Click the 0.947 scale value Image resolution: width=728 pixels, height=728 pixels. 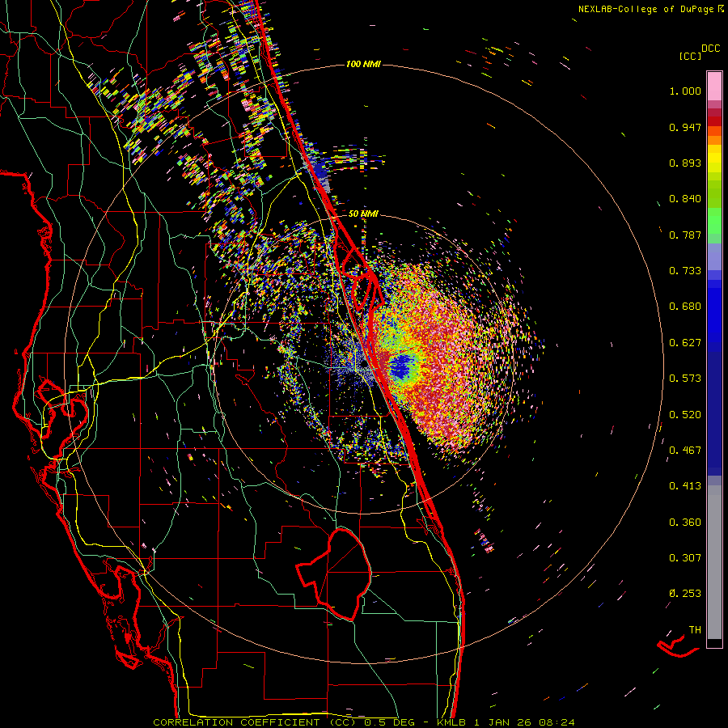[x=685, y=127]
